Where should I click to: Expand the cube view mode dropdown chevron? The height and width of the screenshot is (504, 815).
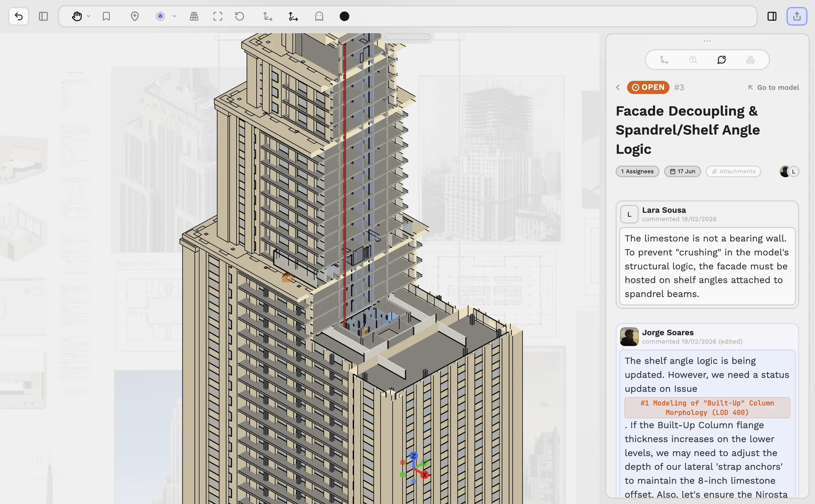point(174,16)
